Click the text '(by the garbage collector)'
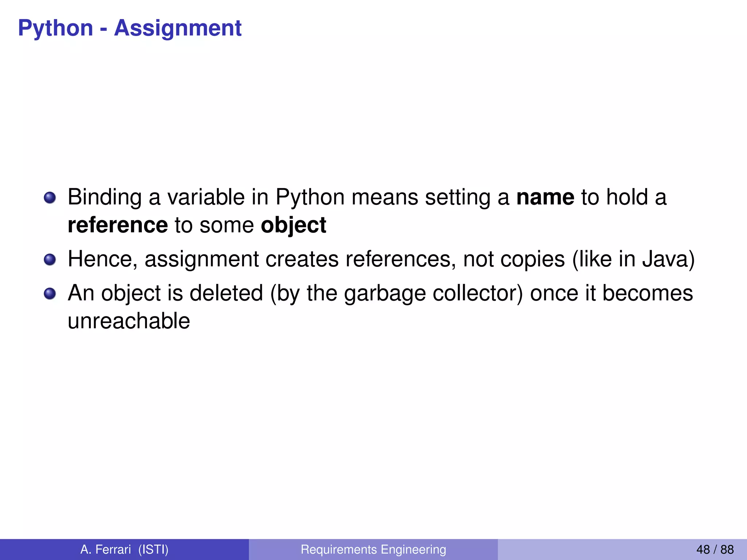Image resolution: width=747 pixels, height=560 pixels. coord(397,293)
